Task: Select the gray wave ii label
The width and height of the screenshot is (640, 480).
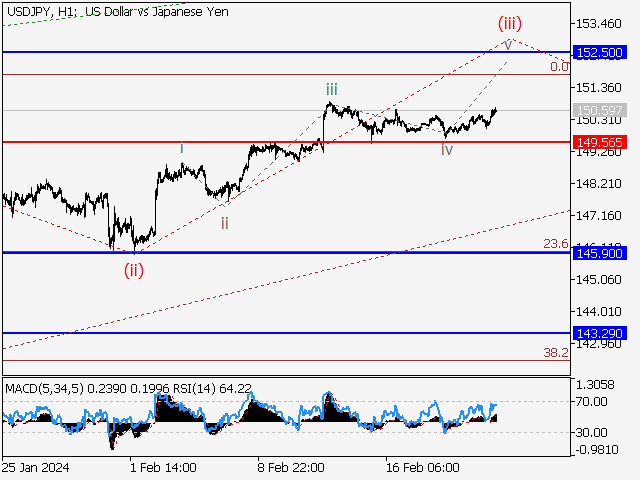Action: tap(224, 223)
